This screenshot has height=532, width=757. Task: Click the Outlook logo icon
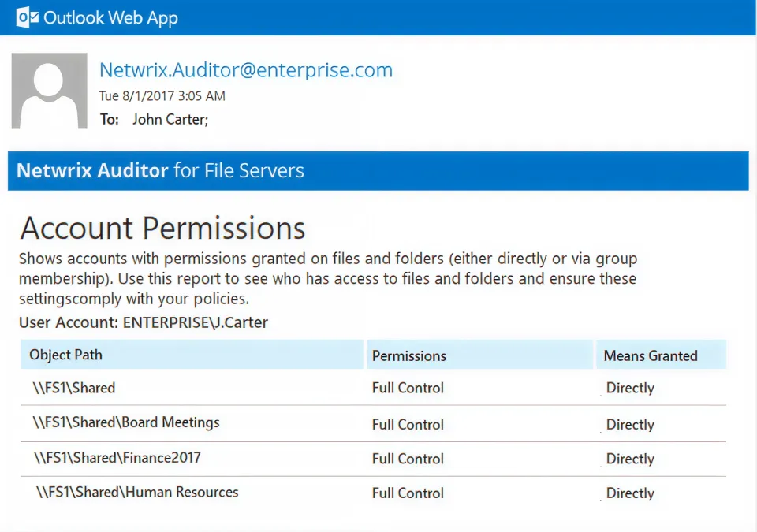pos(28,17)
